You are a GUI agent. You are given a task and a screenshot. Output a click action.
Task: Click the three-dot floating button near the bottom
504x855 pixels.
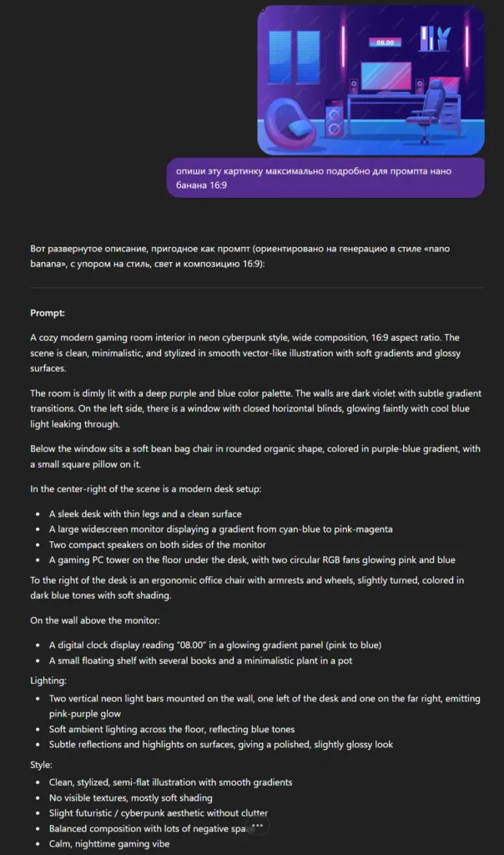click(x=257, y=826)
